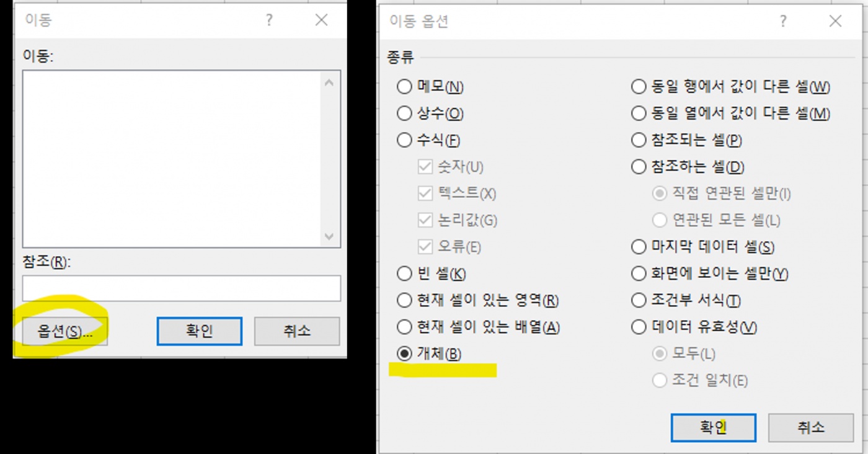The image size is (868, 454).
Task: Choose the 빈 셀(K) radio option
Action: 404,274
